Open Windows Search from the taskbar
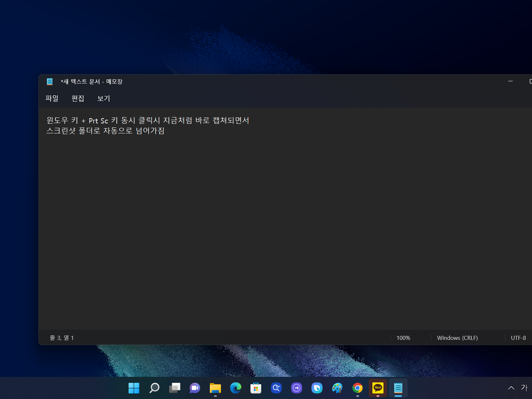 pyautogui.click(x=154, y=388)
